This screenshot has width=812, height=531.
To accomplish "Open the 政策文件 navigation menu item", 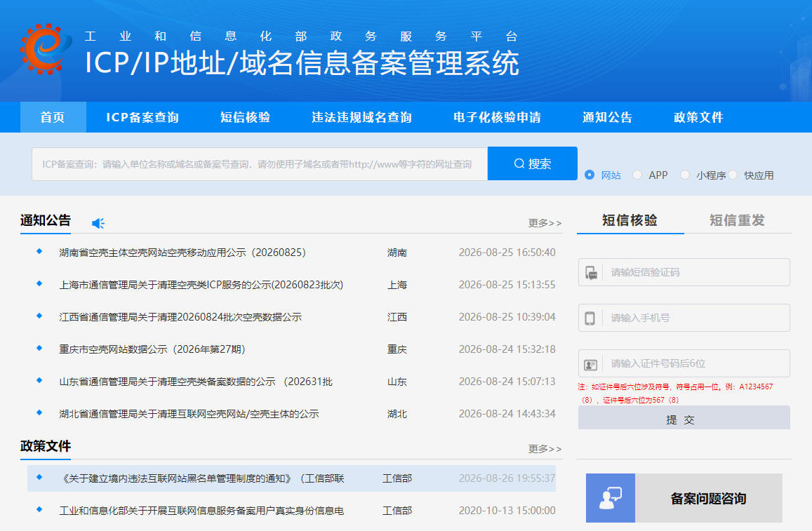I will 698,117.
